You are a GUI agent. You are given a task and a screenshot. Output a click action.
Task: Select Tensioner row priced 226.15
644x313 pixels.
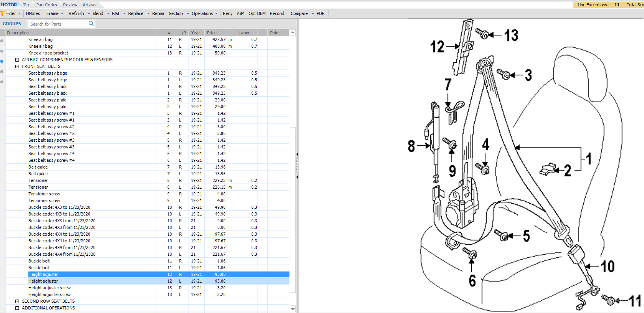coord(147,187)
